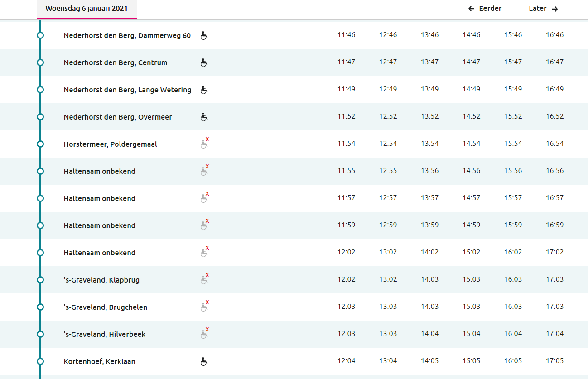
Task: Open stop 's-Graveland, Brugchelen
Action: coord(106,307)
